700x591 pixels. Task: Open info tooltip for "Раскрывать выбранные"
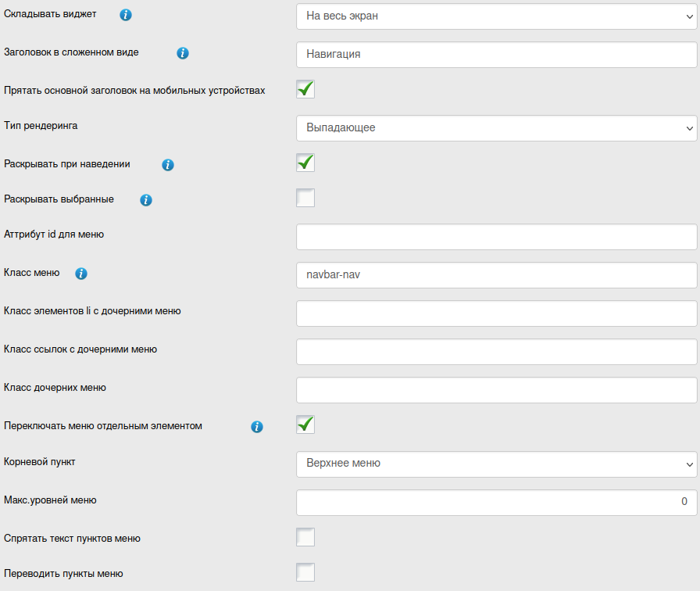[x=145, y=200]
